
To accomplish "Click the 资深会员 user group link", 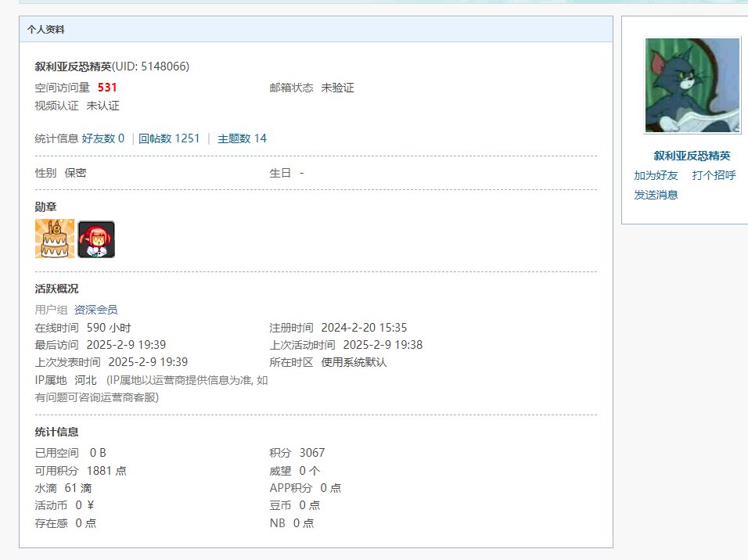I will click(x=96, y=310).
